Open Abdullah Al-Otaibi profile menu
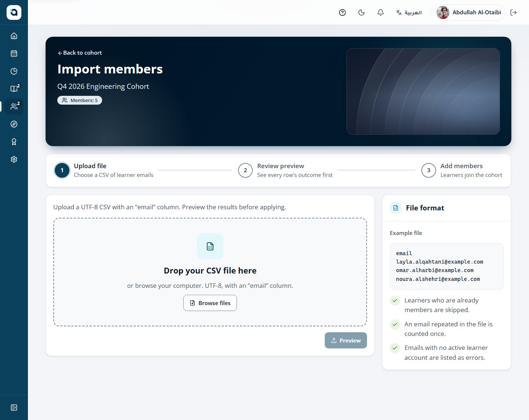The width and height of the screenshot is (529, 420). click(x=470, y=12)
